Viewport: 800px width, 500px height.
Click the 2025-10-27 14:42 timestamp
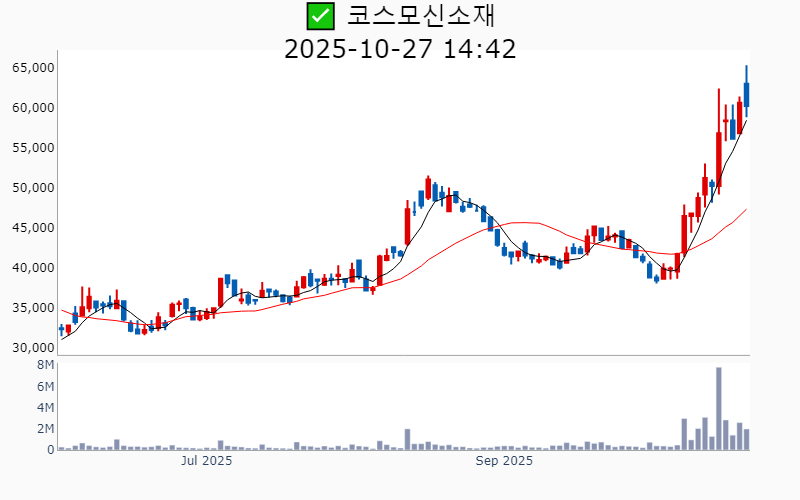click(x=400, y=48)
